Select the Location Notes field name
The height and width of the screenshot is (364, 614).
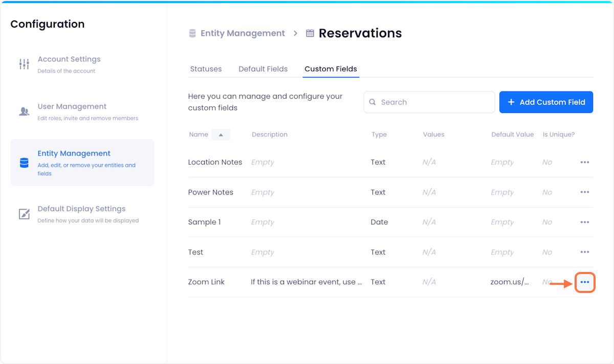click(x=215, y=162)
